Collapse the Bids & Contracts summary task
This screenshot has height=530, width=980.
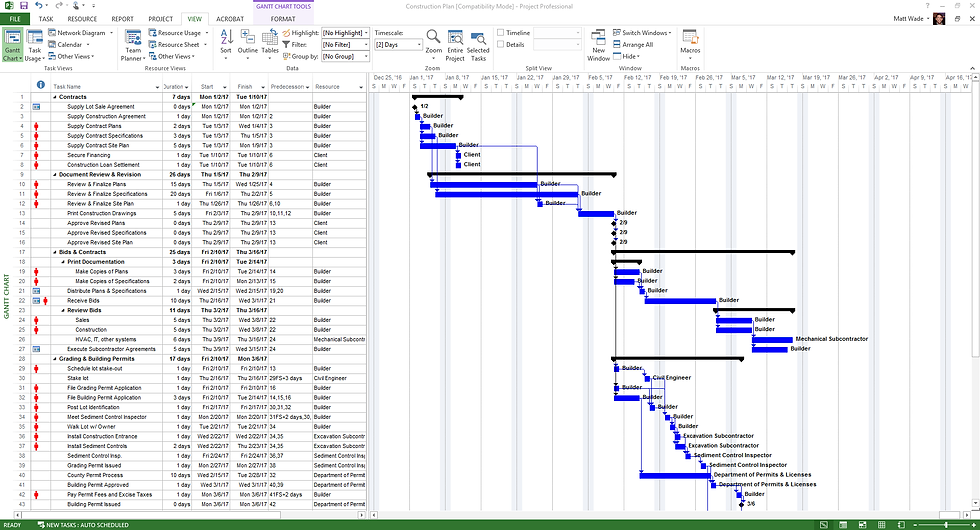pos(55,252)
